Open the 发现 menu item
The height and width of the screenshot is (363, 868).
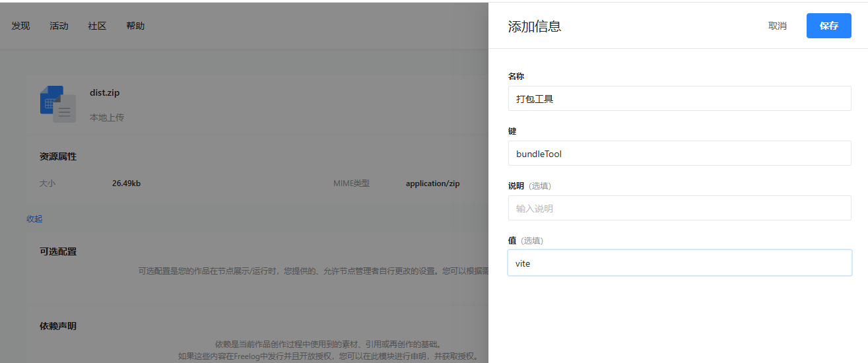coord(20,26)
